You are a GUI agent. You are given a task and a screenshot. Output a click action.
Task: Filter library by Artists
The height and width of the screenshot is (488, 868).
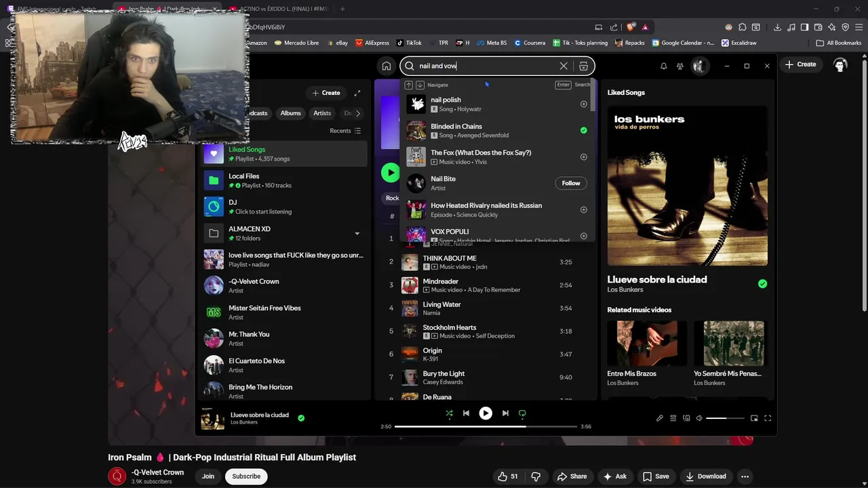(322, 113)
